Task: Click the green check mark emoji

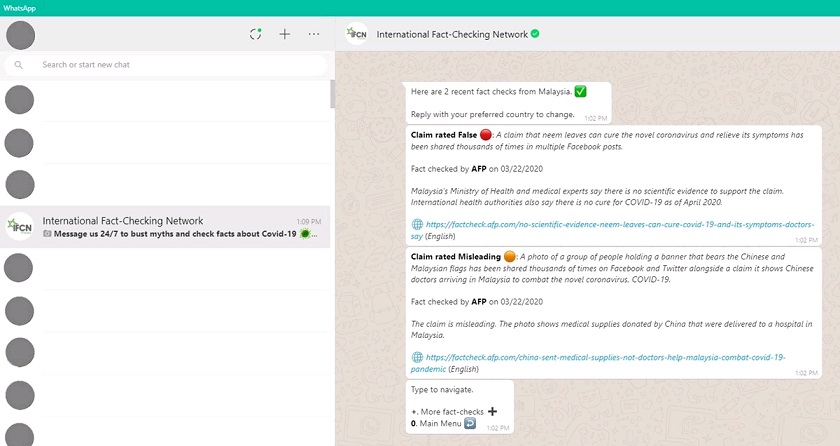Action: click(x=580, y=92)
